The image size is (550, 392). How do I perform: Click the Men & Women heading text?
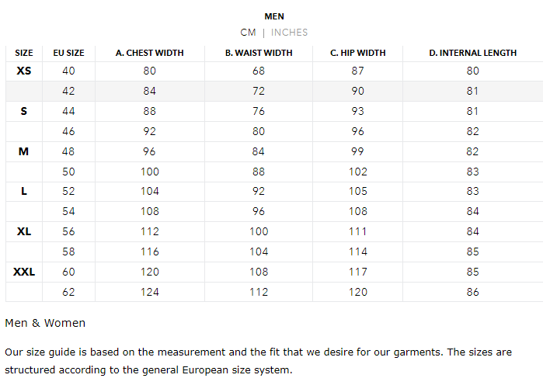coord(45,323)
